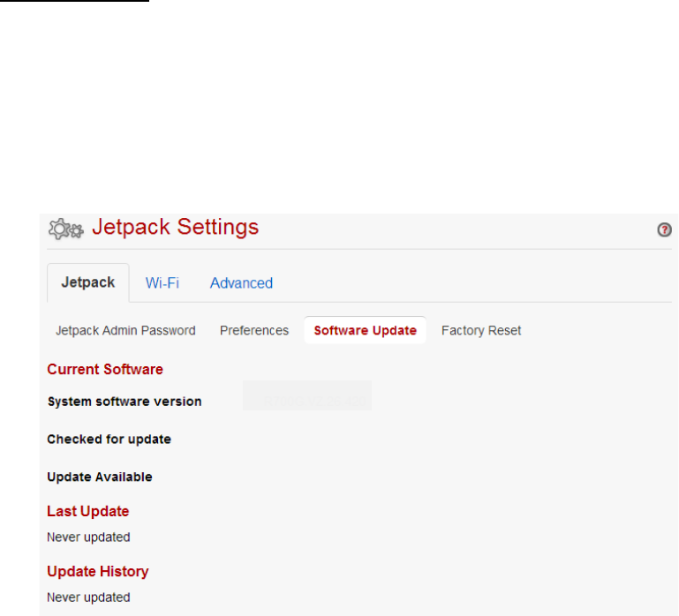Image resolution: width=679 pixels, height=616 pixels.
Task: Go to Jetpack Admin Password sub-tab
Action: (x=125, y=331)
